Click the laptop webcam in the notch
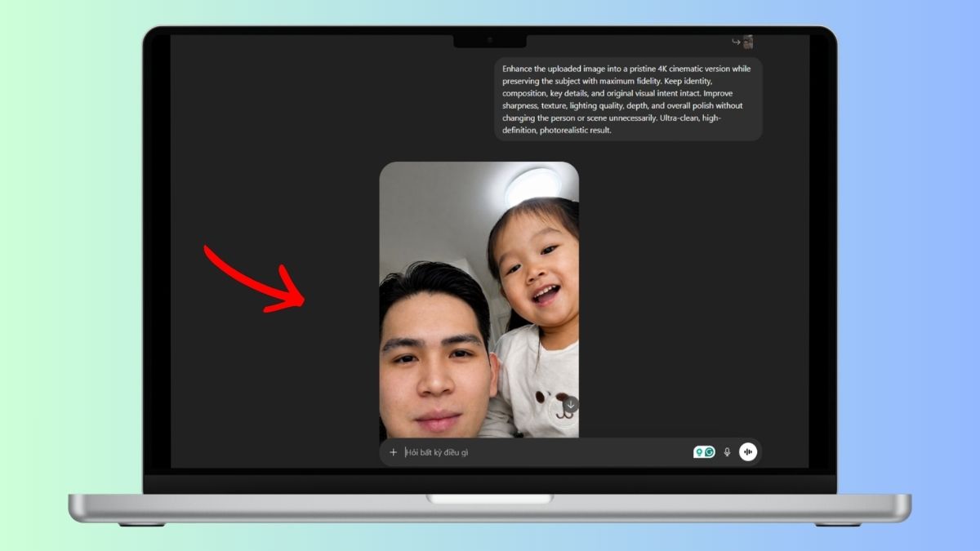This screenshot has width=980, height=551. pyautogui.click(x=490, y=40)
